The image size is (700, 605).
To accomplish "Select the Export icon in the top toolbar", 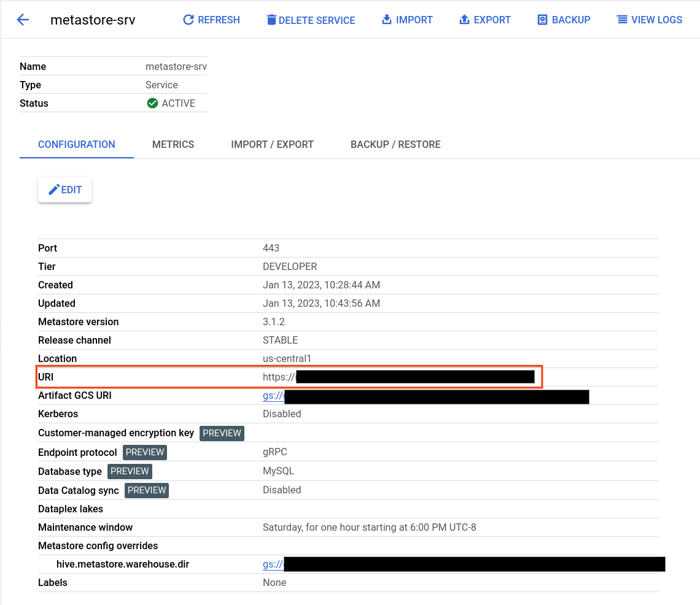I will pos(464,19).
